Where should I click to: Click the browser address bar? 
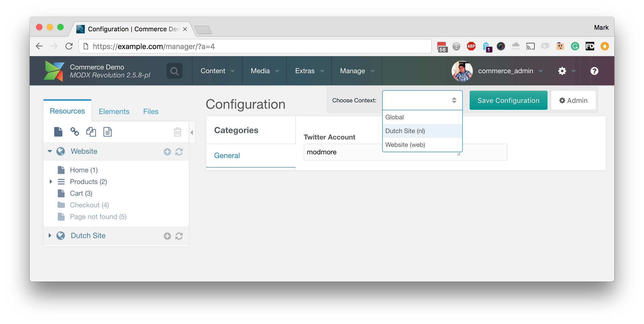click(255, 46)
